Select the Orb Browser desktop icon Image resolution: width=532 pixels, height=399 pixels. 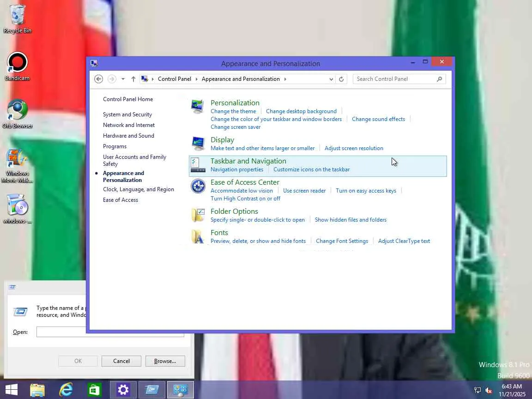coord(17,114)
